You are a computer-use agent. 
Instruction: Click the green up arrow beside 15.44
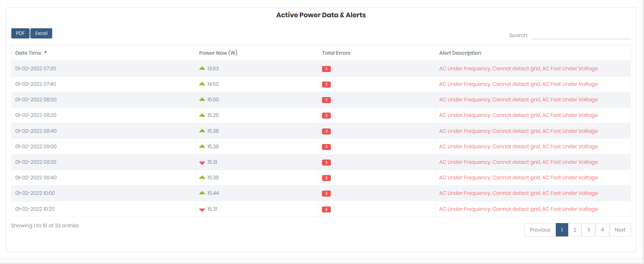coord(202,193)
